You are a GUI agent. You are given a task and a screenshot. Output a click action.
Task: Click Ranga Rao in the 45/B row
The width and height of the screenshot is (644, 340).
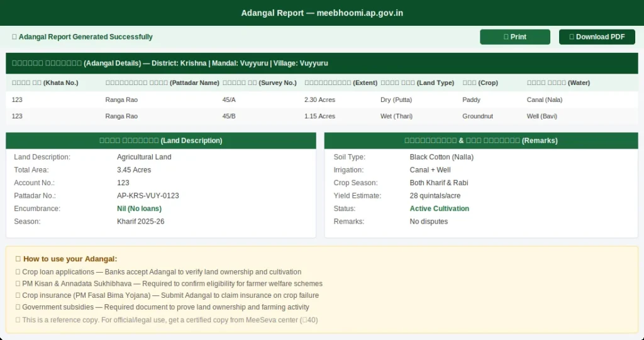[x=121, y=116]
